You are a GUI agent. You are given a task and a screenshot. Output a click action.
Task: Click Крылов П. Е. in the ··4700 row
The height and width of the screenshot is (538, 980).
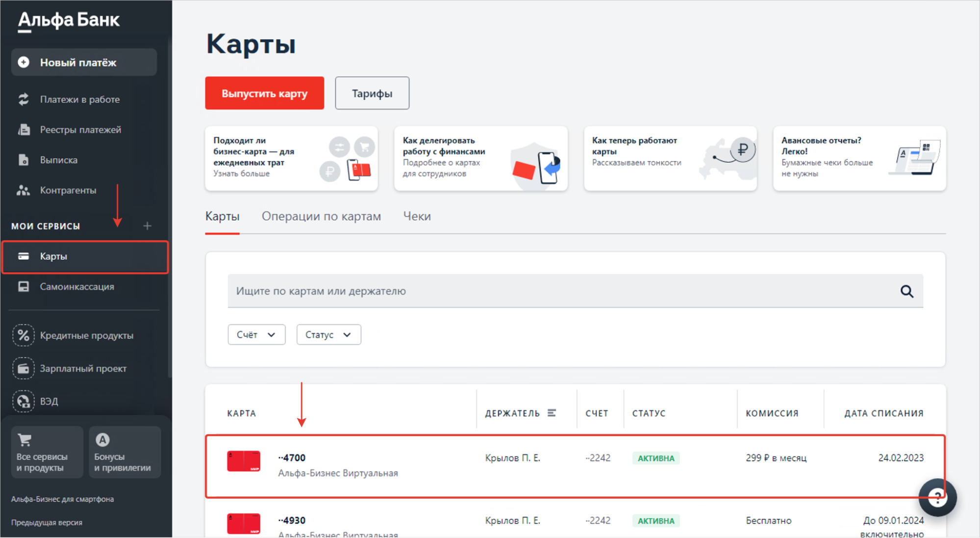[x=512, y=458]
